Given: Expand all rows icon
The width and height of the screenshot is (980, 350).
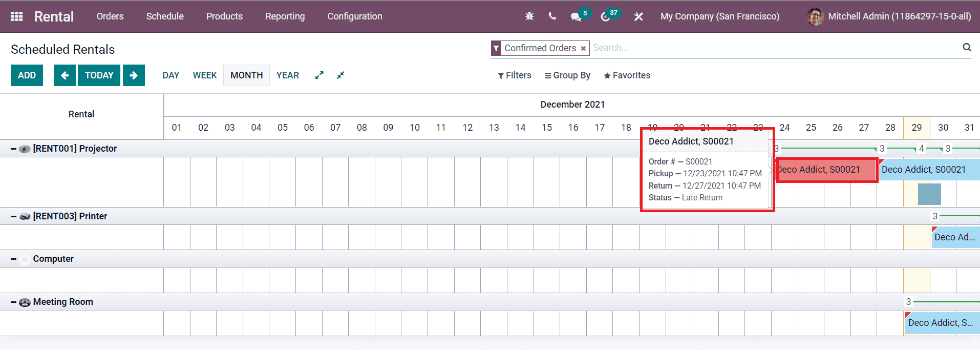Looking at the screenshot, I should 319,75.
